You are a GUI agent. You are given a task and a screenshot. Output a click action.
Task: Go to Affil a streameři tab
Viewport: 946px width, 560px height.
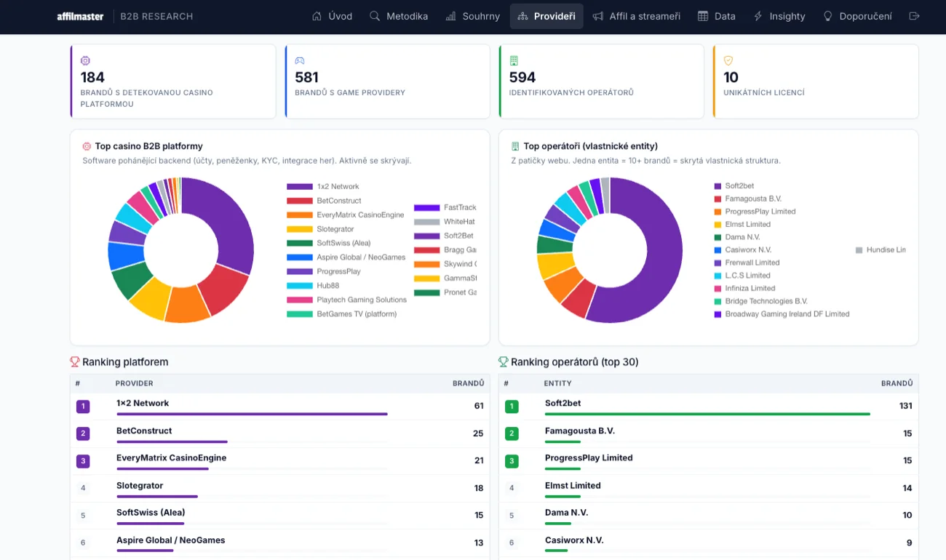coord(637,16)
